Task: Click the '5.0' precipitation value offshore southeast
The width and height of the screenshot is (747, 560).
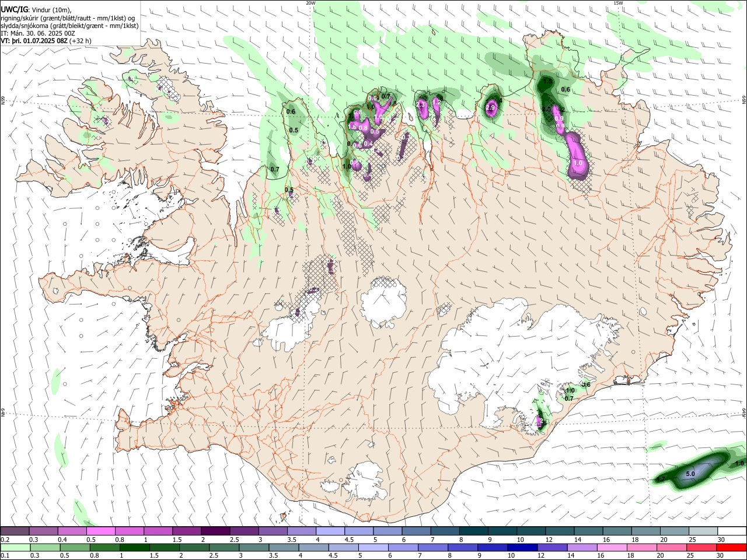Action: 690,474
